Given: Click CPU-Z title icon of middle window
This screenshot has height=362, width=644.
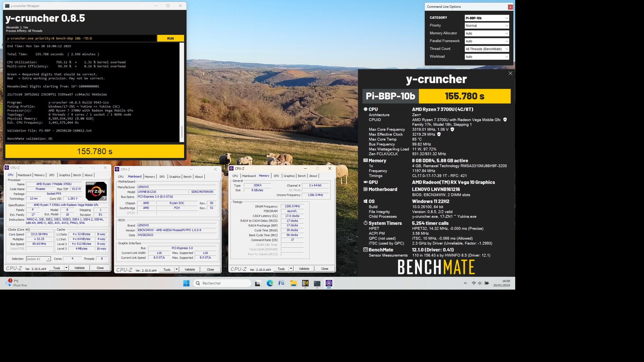Looking at the screenshot, I should (x=117, y=169).
